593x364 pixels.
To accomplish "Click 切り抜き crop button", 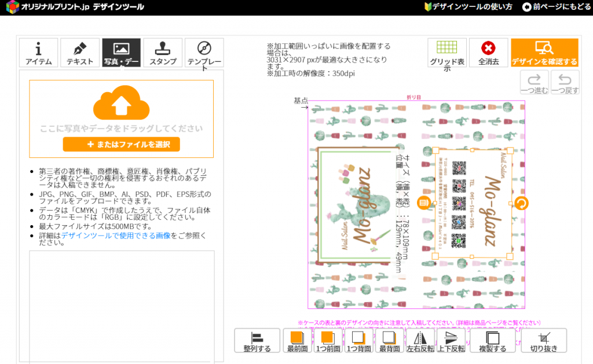I will point(544,341).
